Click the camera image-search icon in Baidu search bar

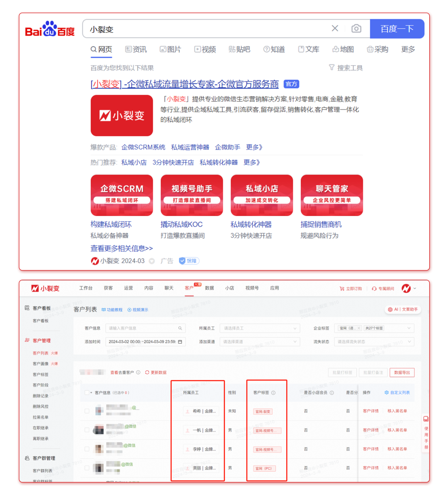pyautogui.click(x=356, y=29)
